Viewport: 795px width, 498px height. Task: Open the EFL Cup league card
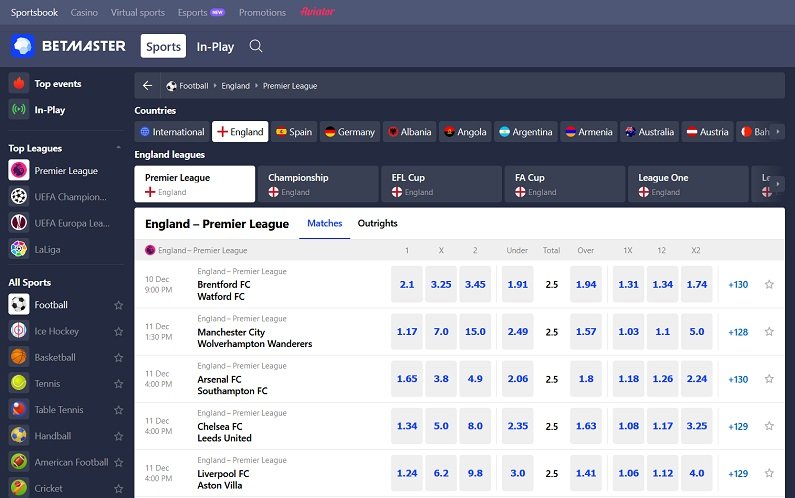[x=442, y=184]
